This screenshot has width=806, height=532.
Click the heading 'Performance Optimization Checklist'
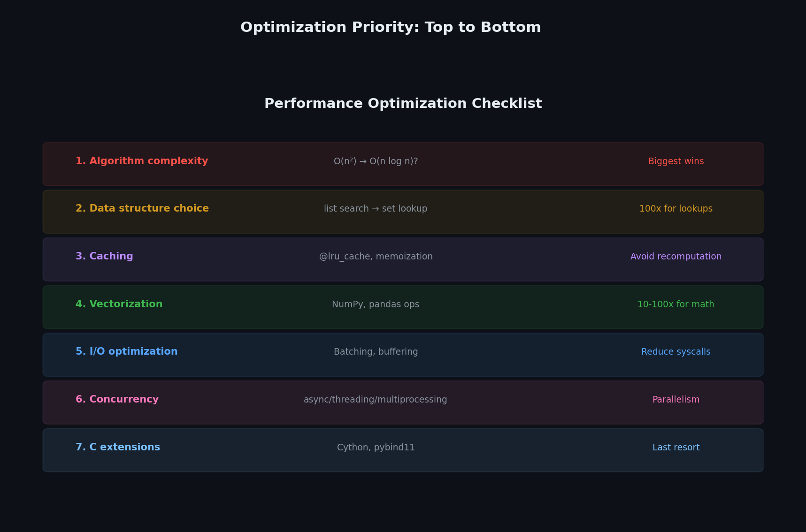(403, 104)
